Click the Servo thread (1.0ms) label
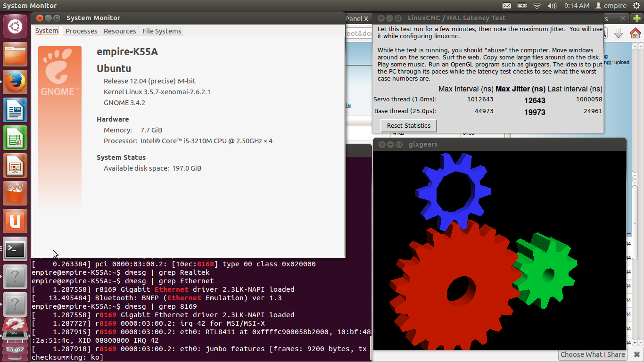 click(405, 99)
